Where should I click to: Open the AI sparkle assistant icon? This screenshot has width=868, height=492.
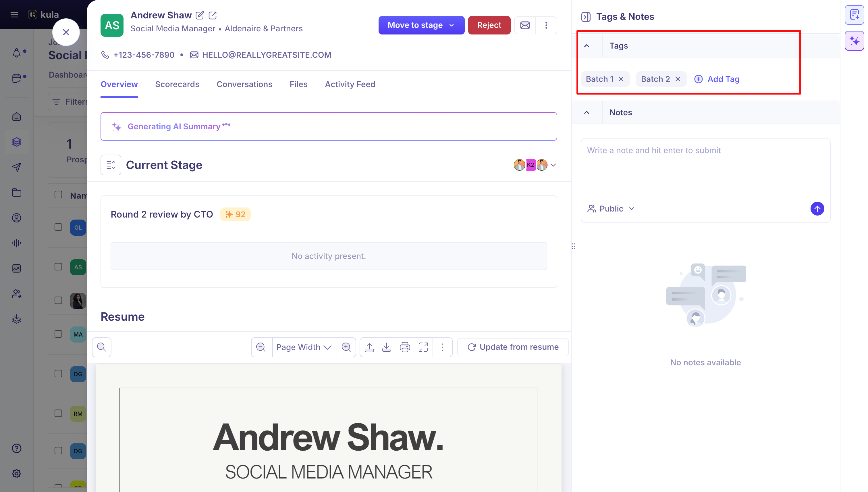pos(854,41)
